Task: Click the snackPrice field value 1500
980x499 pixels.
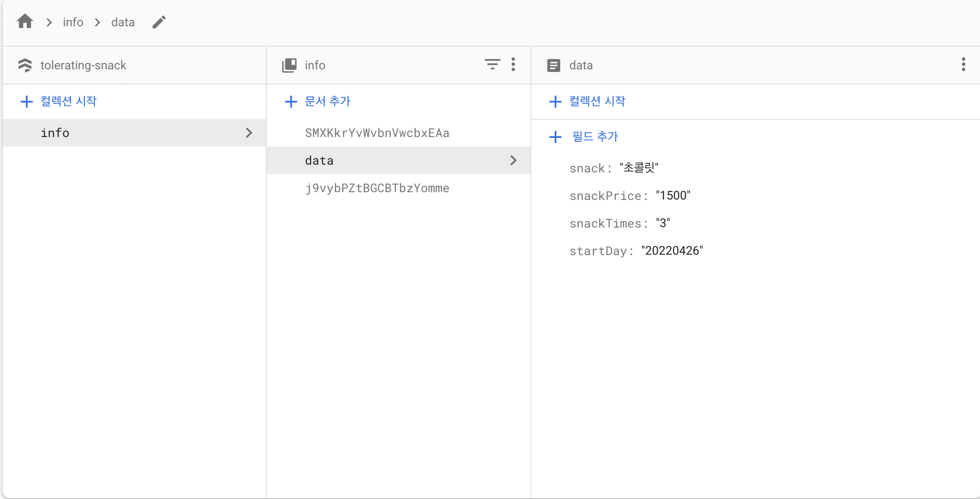Action: pyautogui.click(x=673, y=196)
